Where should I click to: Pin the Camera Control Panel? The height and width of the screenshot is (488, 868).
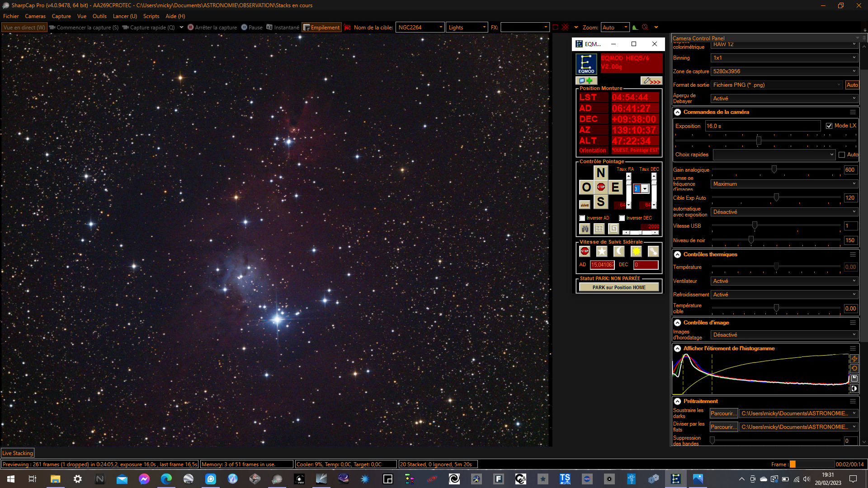pos(864,38)
